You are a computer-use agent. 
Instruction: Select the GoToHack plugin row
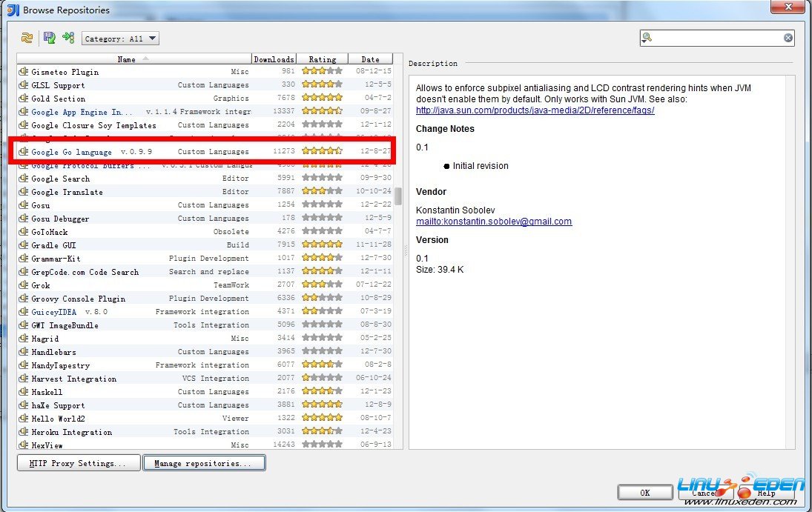pyautogui.click(x=205, y=231)
